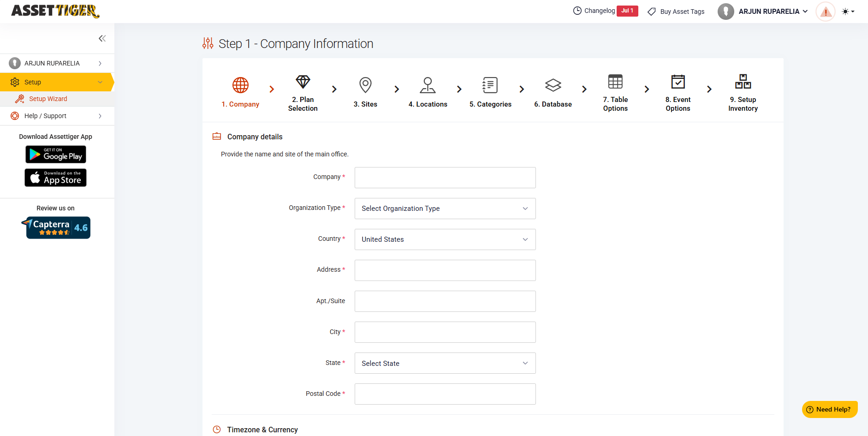Click the Setup Inventory boxes icon
868x436 pixels.
click(x=743, y=82)
